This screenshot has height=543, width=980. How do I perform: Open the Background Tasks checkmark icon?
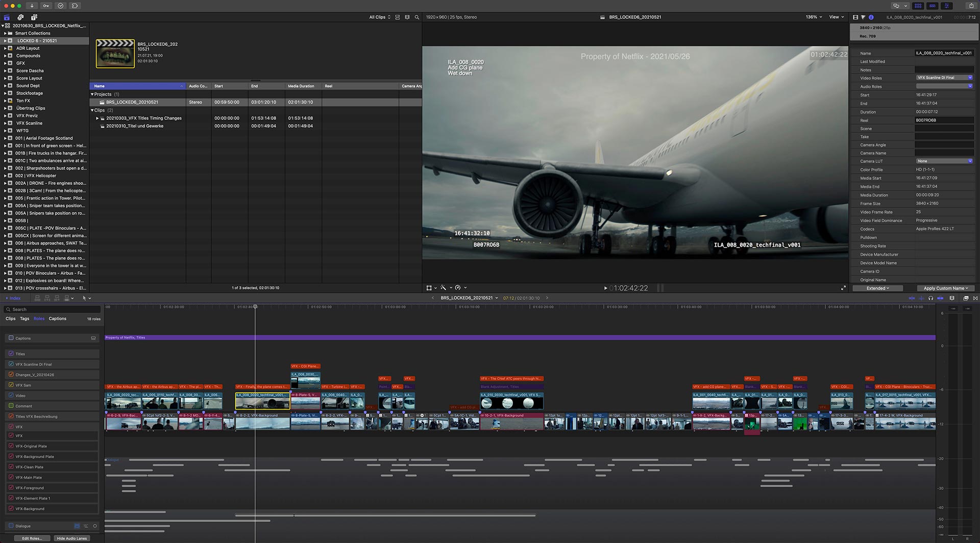(61, 6)
